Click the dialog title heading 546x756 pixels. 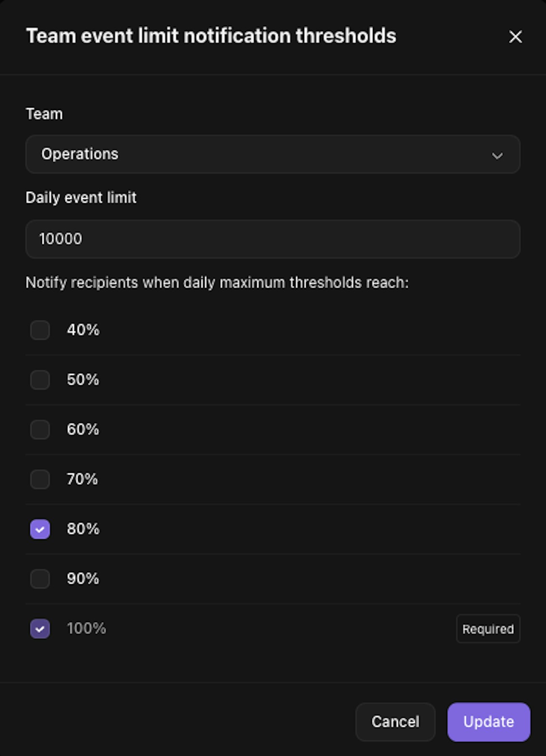pos(211,36)
